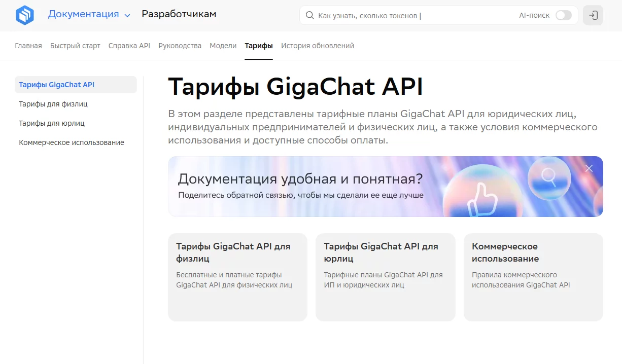
Task: Open the Тарифы GigaChat API для физлиц card
Action: pyautogui.click(x=237, y=277)
